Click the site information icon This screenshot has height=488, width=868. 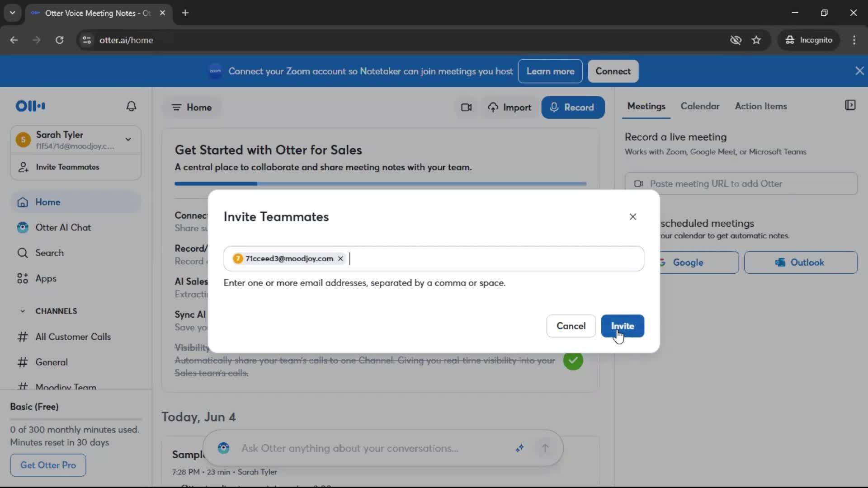[x=87, y=40]
